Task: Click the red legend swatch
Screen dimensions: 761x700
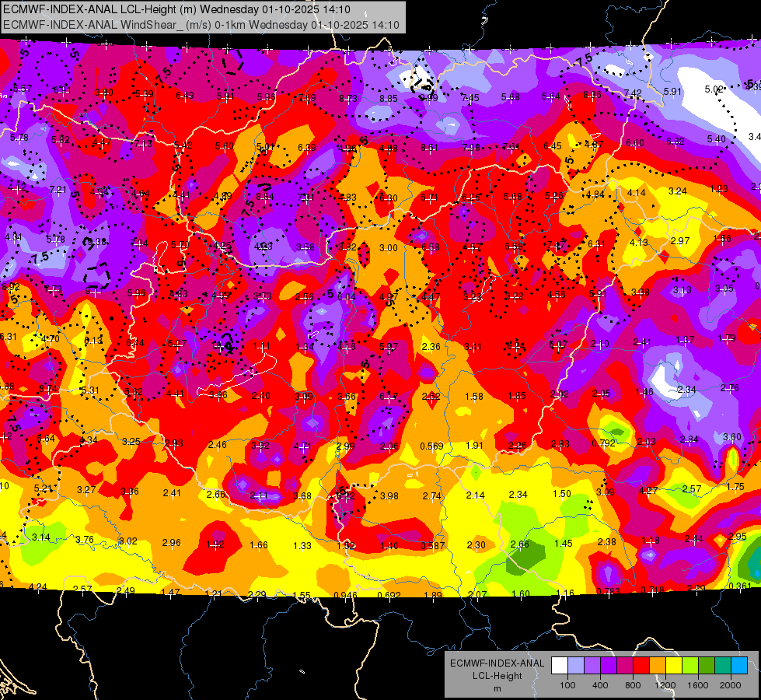Action: pos(641,666)
